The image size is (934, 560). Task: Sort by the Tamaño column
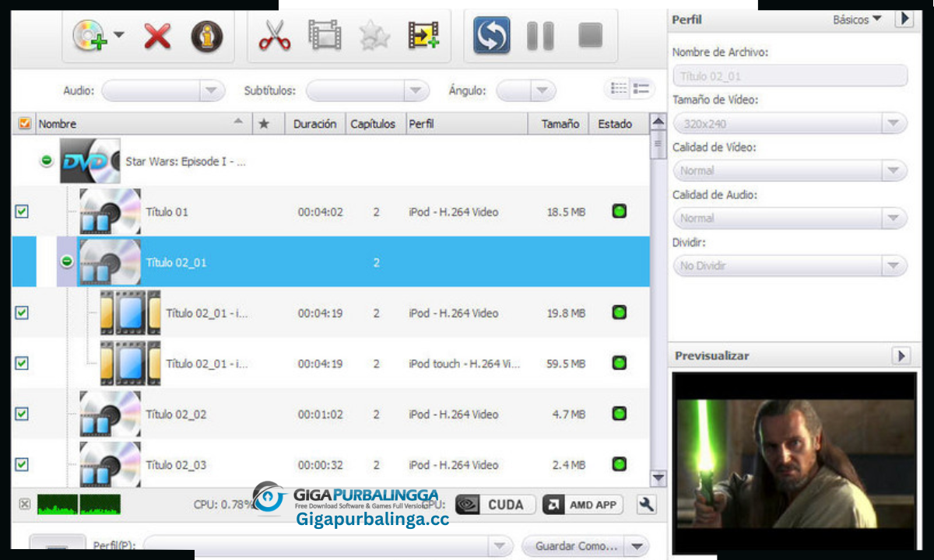click(559, 124)
